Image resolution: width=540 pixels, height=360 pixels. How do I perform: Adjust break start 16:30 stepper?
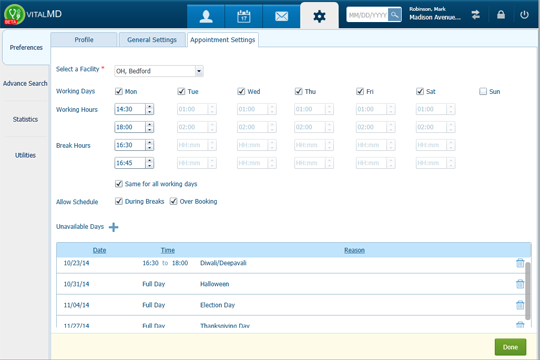149,145
